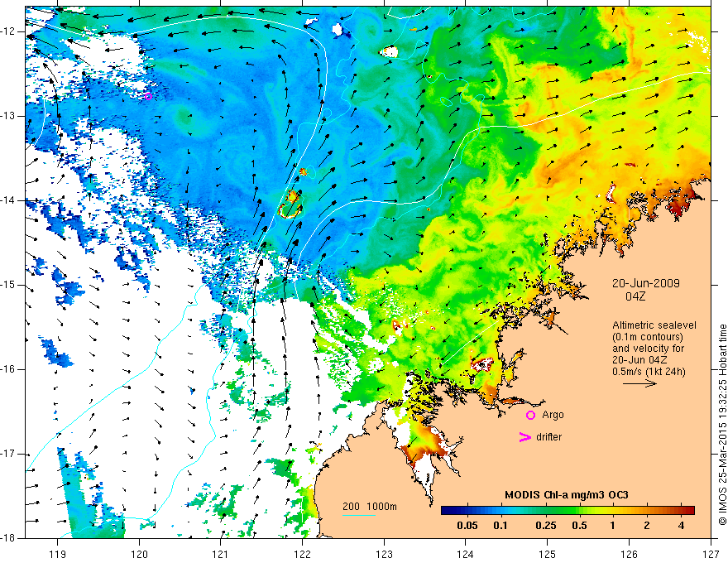This screenshot has height=563, width=728.
Task: Click the Argo float marker near 120E 12.8S
Action: (x=148, y=96)
